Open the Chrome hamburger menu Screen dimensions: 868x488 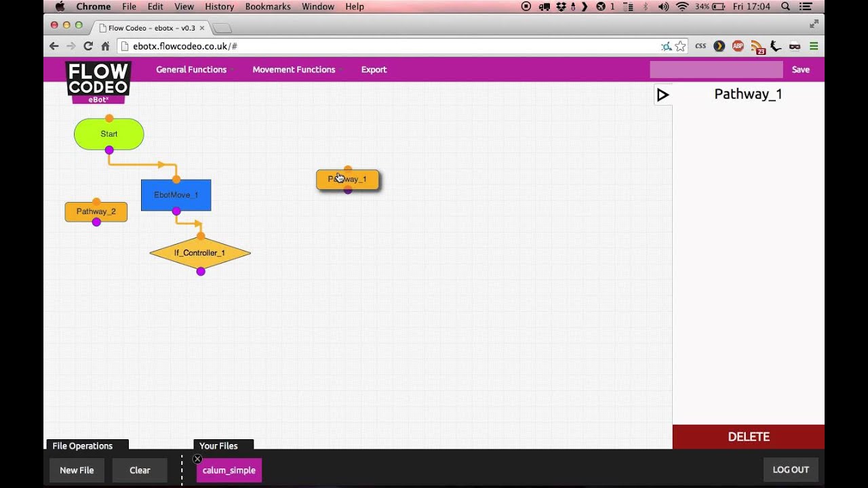coord(814,46)
